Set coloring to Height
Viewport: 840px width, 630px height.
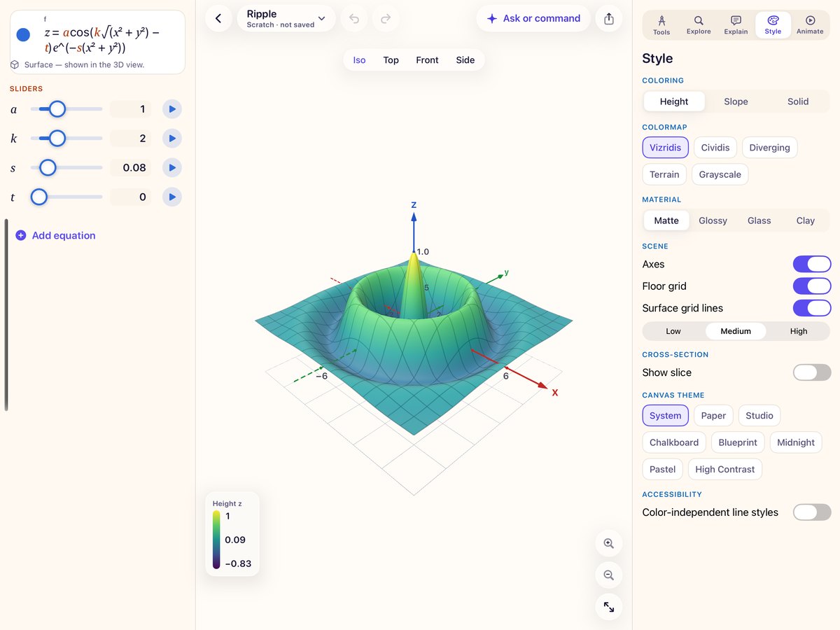coord(674,101)
